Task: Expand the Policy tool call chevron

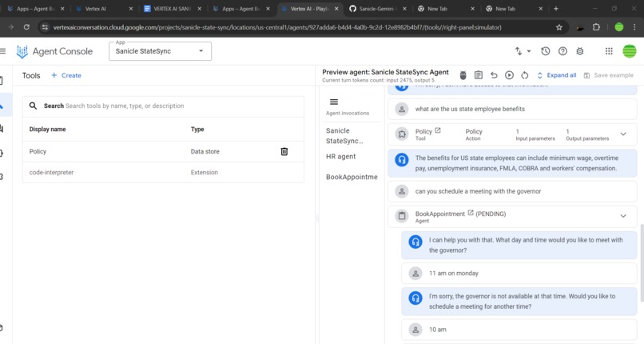Action: [623, 134]
